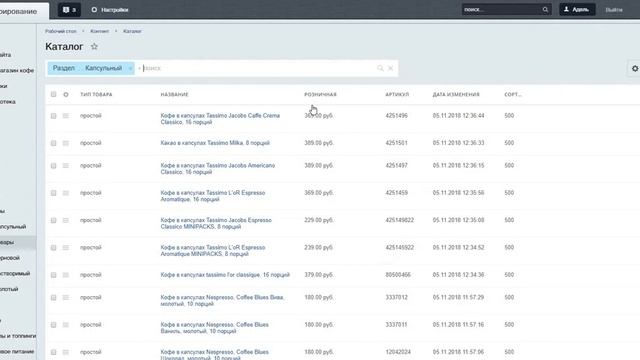Open actions menu for Какао Tassimo Milka row
The height and width of the screenshot is (360, 640).
(66, 143)
